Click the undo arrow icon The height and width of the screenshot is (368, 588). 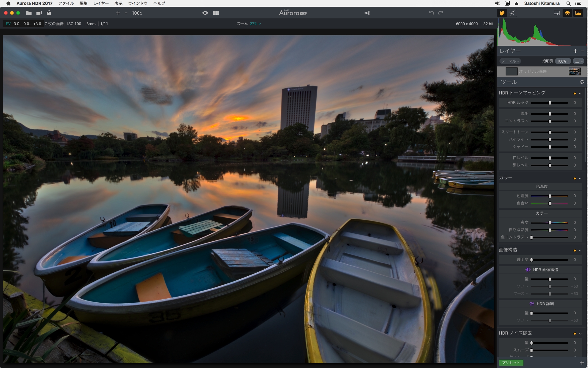click(x=431, y=13)
